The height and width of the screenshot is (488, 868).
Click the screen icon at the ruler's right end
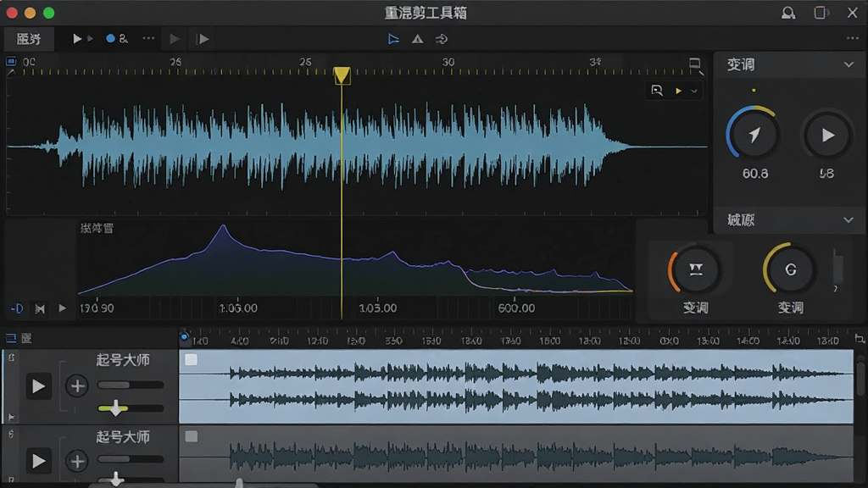click(x=695, y=63)
